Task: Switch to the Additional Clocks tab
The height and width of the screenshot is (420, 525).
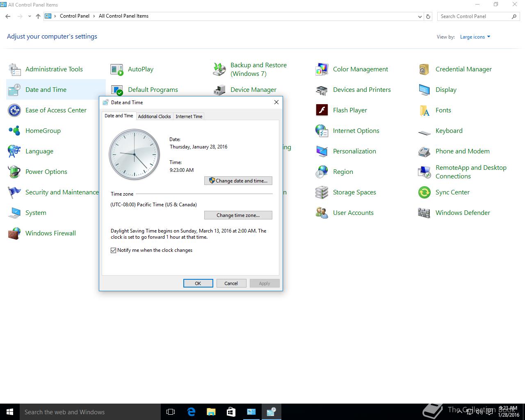Action: [x=154, y=116]
